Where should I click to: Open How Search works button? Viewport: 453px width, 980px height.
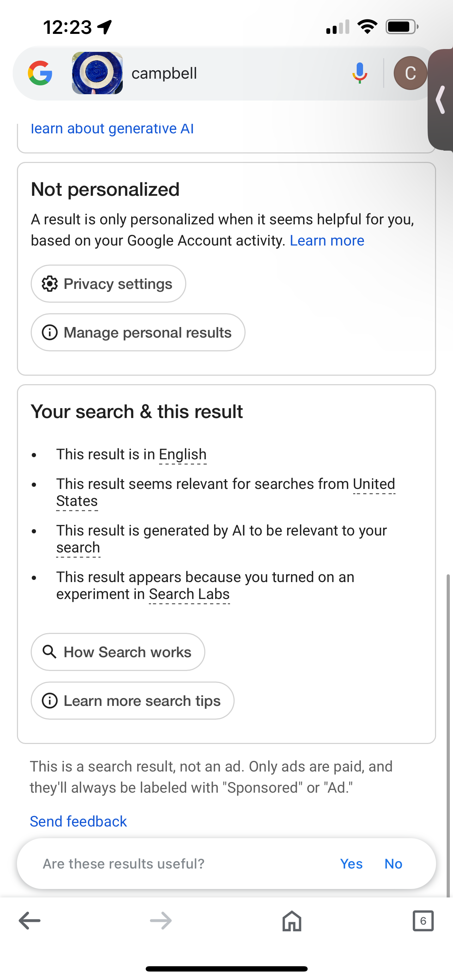(118, 652)
